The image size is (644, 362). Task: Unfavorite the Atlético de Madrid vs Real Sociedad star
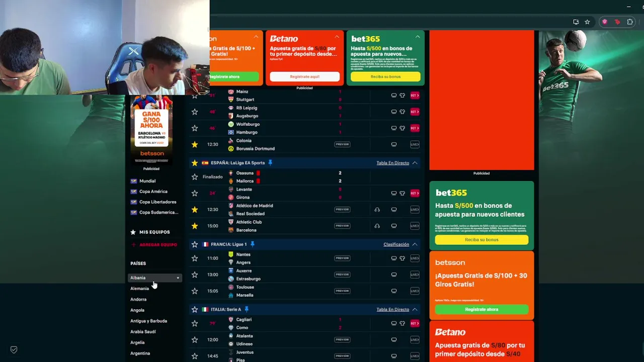195,210
